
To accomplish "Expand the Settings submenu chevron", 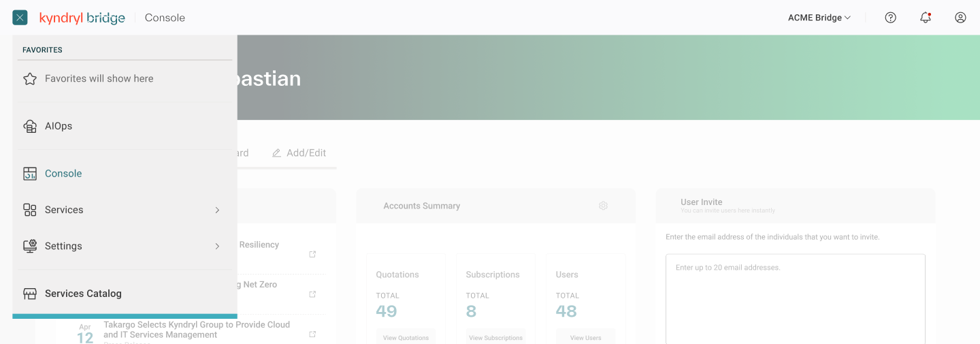I will pos(217,246).
